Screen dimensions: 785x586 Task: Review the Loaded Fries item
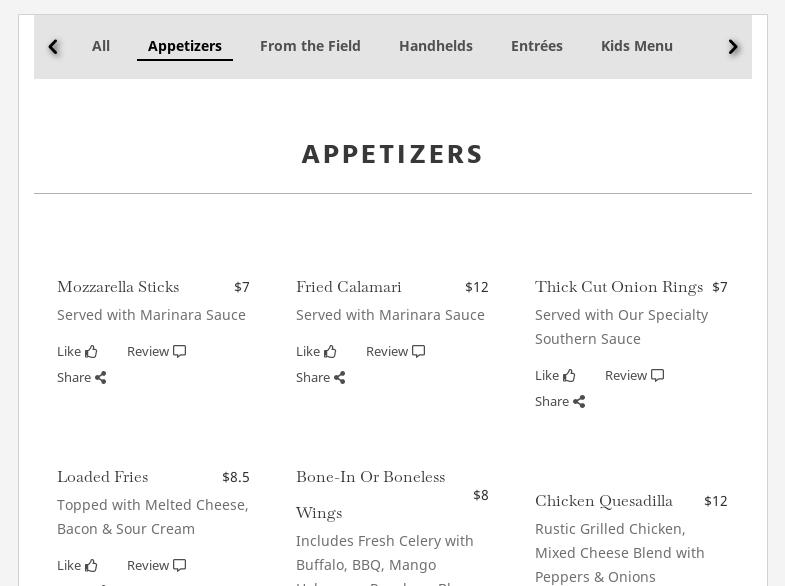156,565
